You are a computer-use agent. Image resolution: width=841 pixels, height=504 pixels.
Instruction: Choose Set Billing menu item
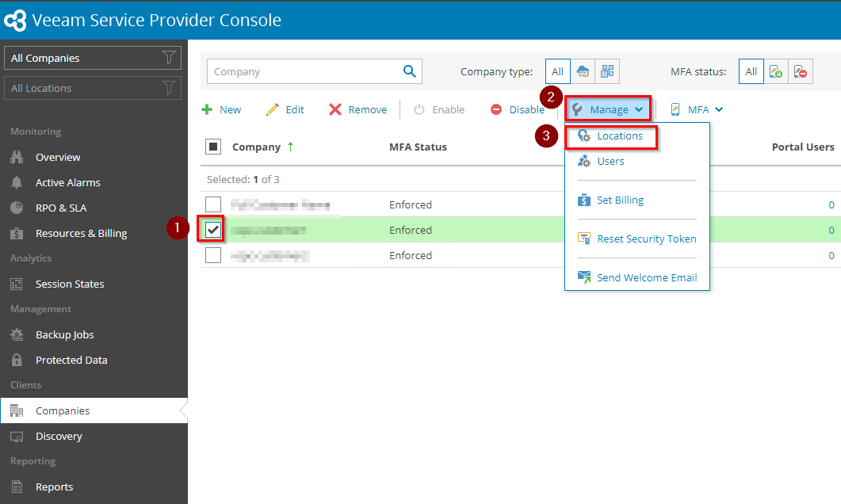621,200
